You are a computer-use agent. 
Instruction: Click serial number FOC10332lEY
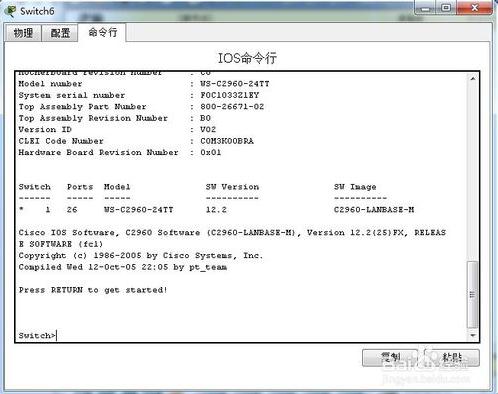(x=230, y=95)
